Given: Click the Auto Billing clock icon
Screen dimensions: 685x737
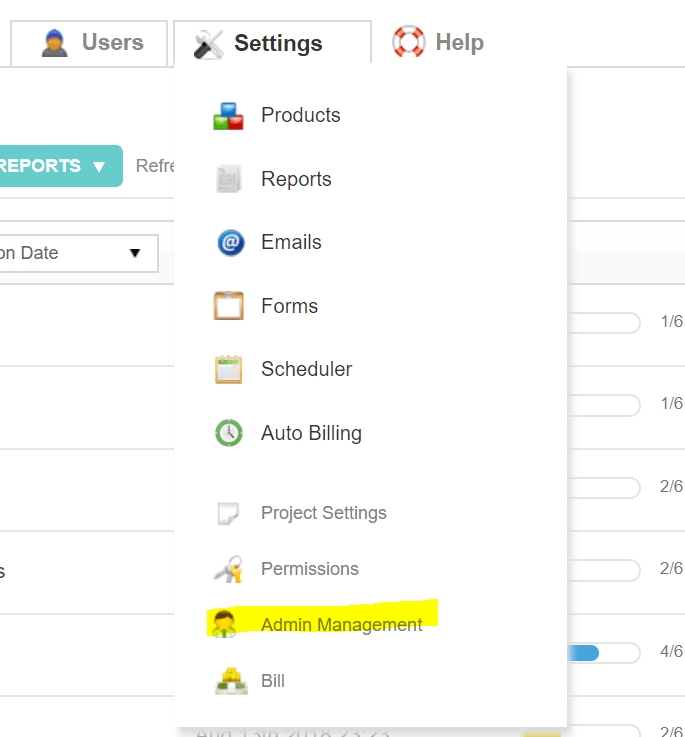Looking at the screenshot, I should [228, 434].
